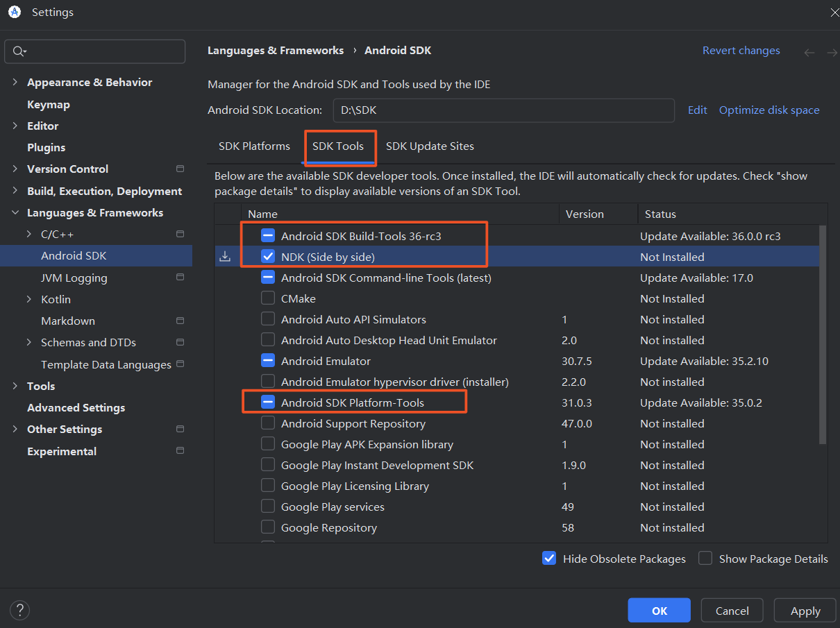Click the Cancel button

[732, 611]
